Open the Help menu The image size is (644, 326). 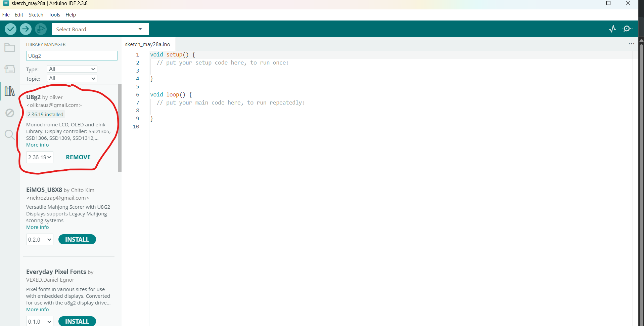point(71,15)
